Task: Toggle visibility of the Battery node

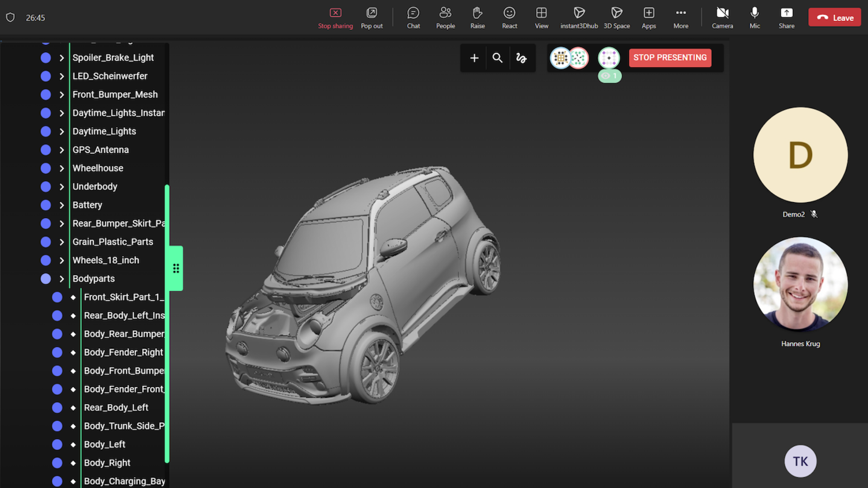Action: pos(45,205)
